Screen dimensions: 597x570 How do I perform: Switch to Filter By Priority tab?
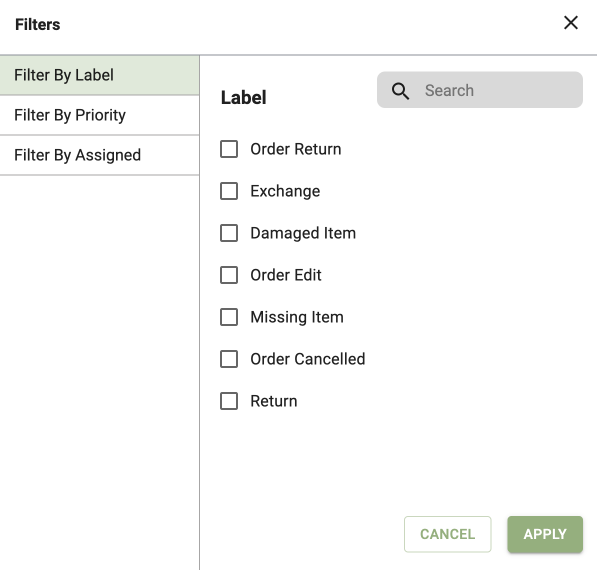coord(99,115)
